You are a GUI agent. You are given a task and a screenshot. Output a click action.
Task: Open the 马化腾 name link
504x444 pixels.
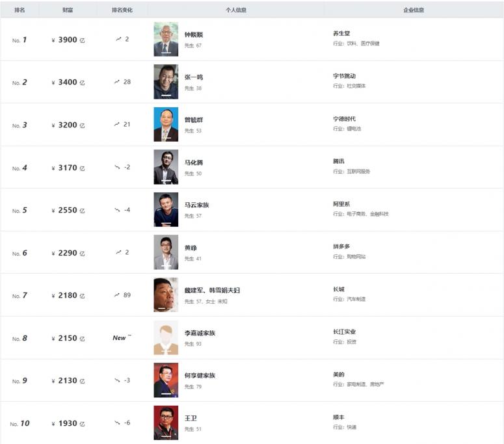point(194,163)
